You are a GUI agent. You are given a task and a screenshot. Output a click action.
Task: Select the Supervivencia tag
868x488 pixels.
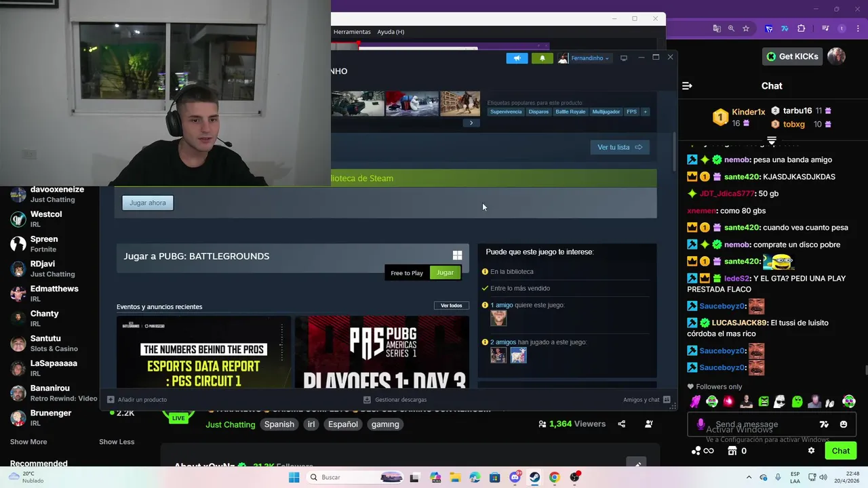(x=506, y=112)
